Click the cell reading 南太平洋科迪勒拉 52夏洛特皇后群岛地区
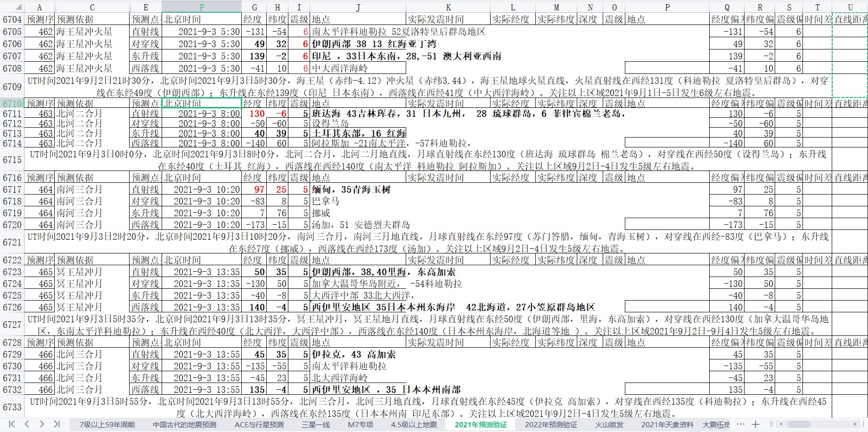This screenshot has height=432, width=868. [x=358, y=32]
